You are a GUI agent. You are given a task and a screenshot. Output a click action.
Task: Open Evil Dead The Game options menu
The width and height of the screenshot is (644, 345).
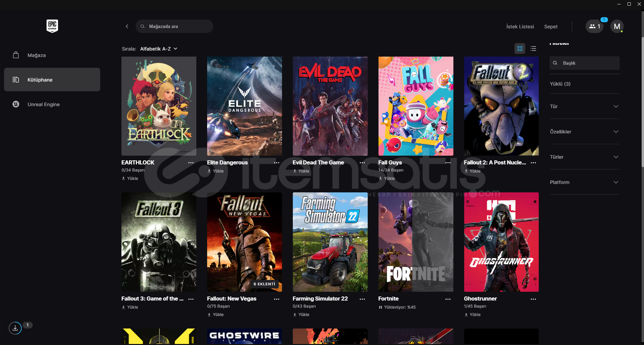pyautogui.click(x=362, y=163)
